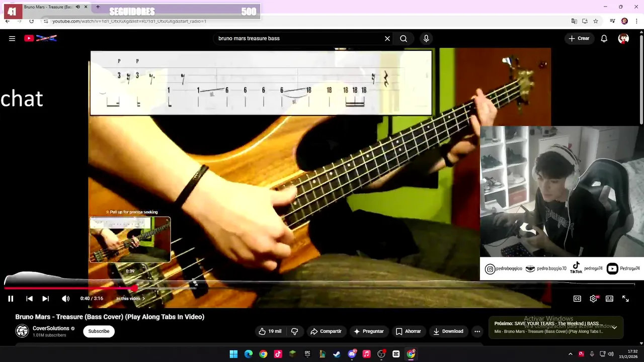
Task: Pause the video playback
Action: click(x=11, y=299)
